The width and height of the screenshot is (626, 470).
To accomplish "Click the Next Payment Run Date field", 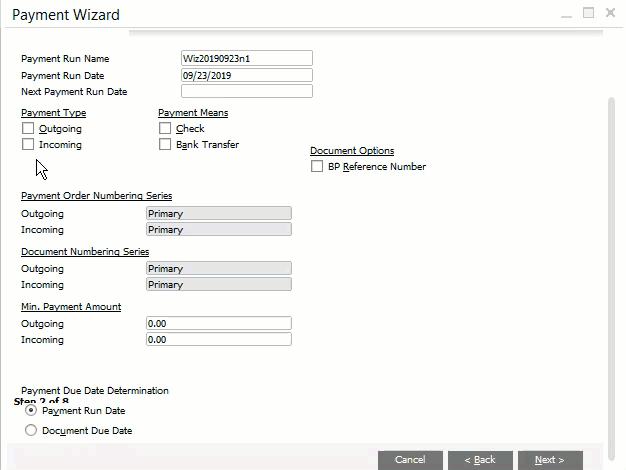I will pos(246,92).
